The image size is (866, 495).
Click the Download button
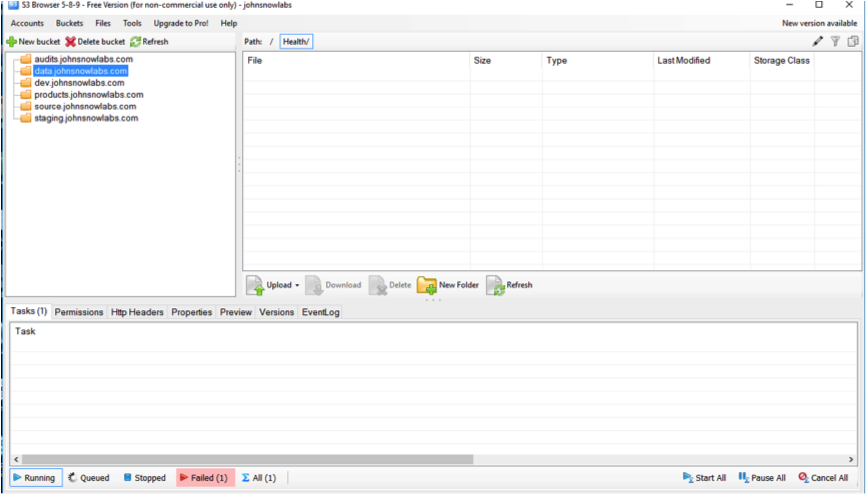[x=333, y=285]
